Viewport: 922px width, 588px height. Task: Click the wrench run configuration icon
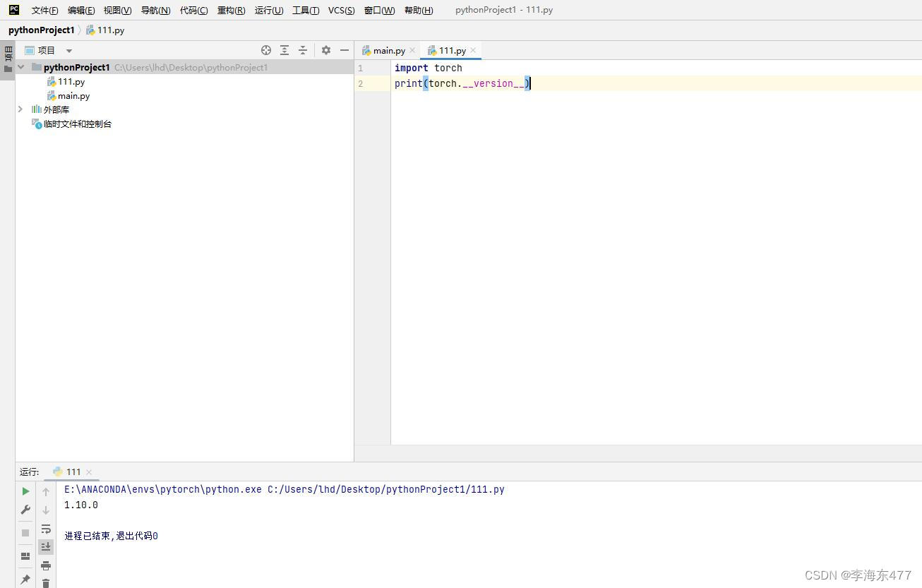pos(25,510)
